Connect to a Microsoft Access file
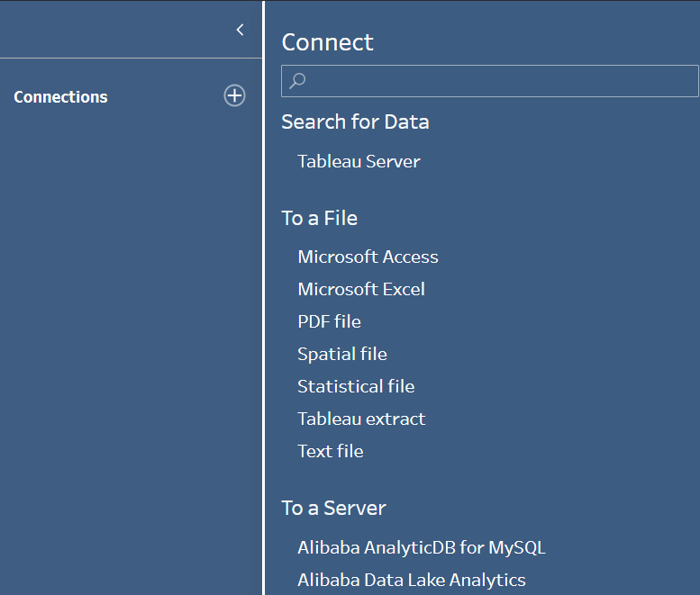 [x=368, y=257]
